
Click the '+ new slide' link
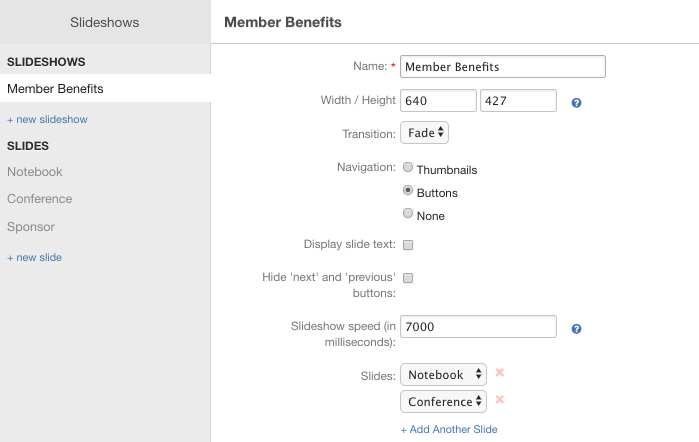click(x=34, y=258)
